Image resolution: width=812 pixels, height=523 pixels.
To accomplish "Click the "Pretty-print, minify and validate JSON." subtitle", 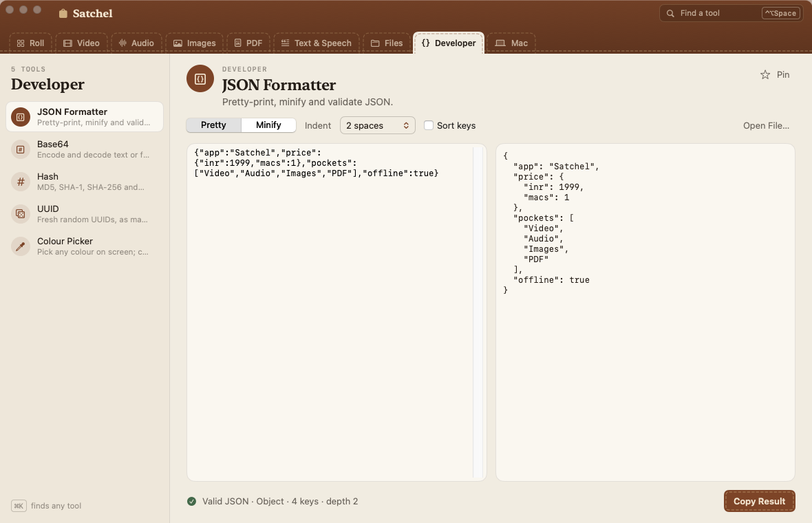I will click(308, 102).
